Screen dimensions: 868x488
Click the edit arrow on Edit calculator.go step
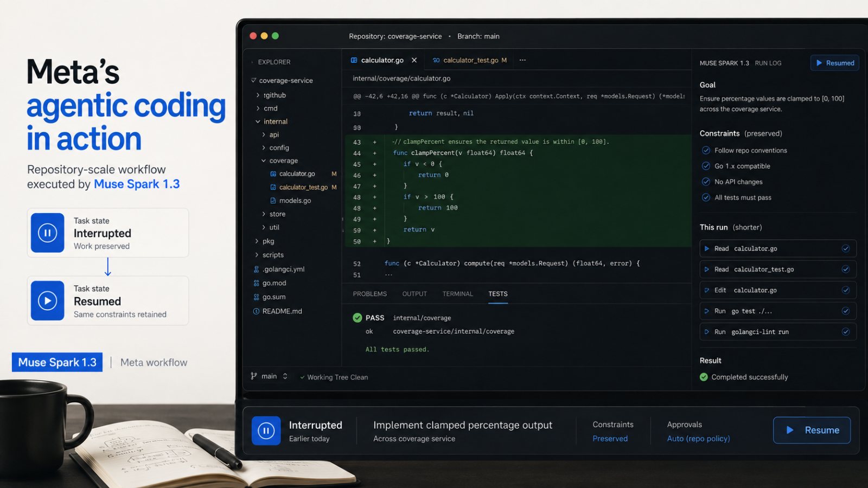[707, 290]
